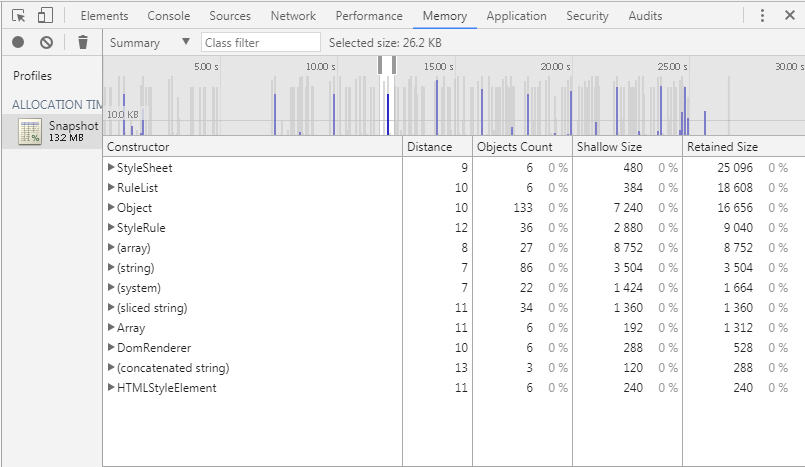Expand the (array) constructor row

tap(110, 247)
